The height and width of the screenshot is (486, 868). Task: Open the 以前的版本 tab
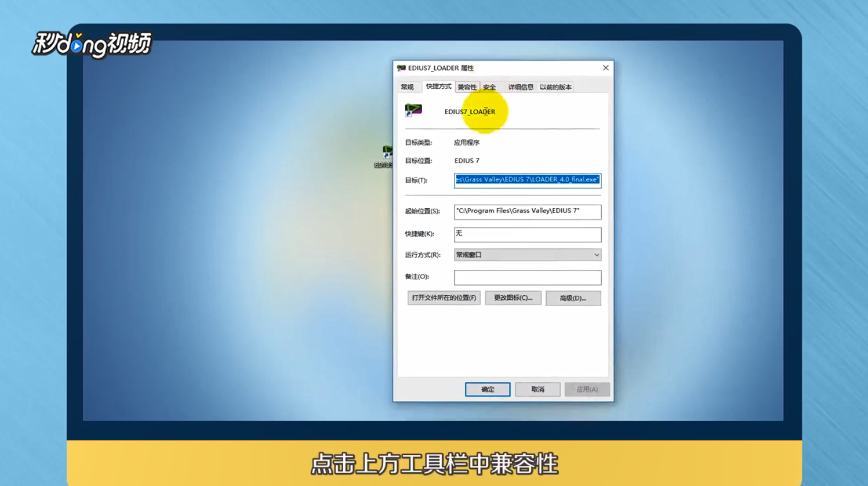(x=555, y=87)
